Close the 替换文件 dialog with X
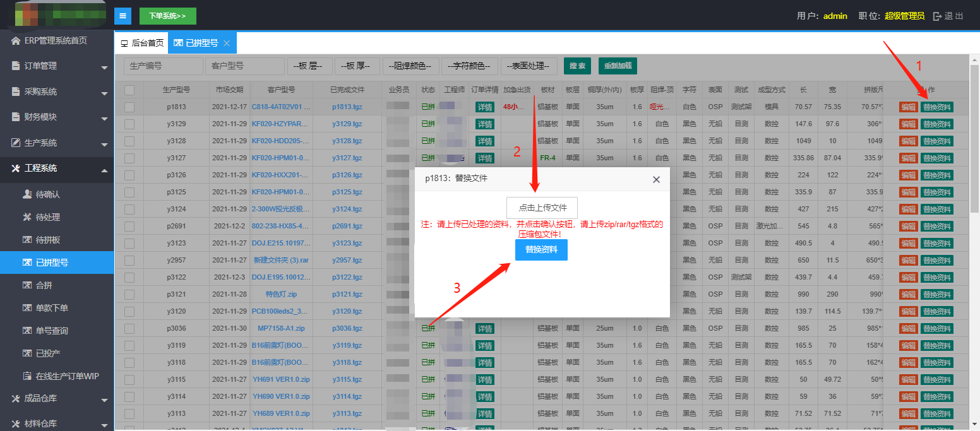This screenshot has height=431, width=980. tap(656, 180)
